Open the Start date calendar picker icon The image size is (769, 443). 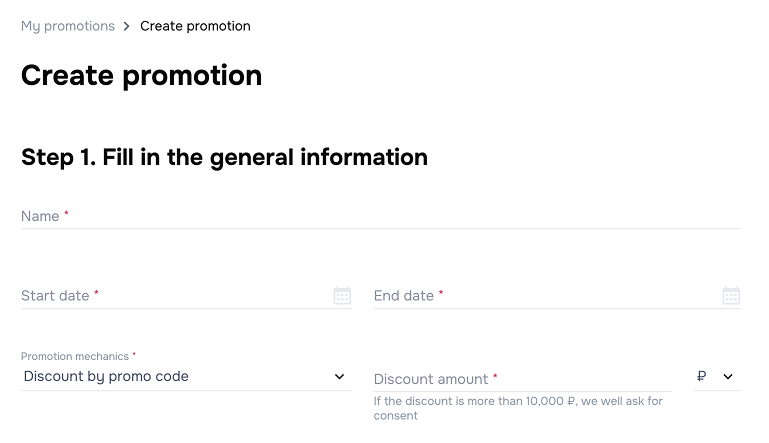point(342,296)
